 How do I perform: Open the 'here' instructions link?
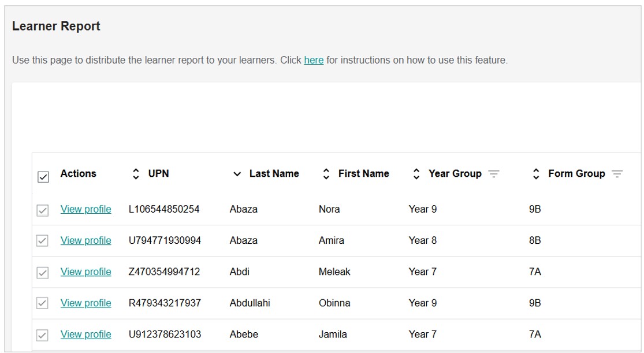click(x=314, y=60)
